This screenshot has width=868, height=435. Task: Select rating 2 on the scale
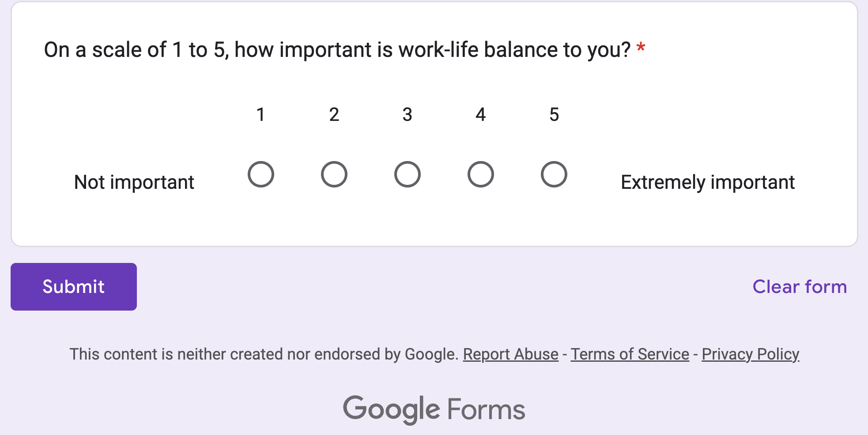coord(334,174)
